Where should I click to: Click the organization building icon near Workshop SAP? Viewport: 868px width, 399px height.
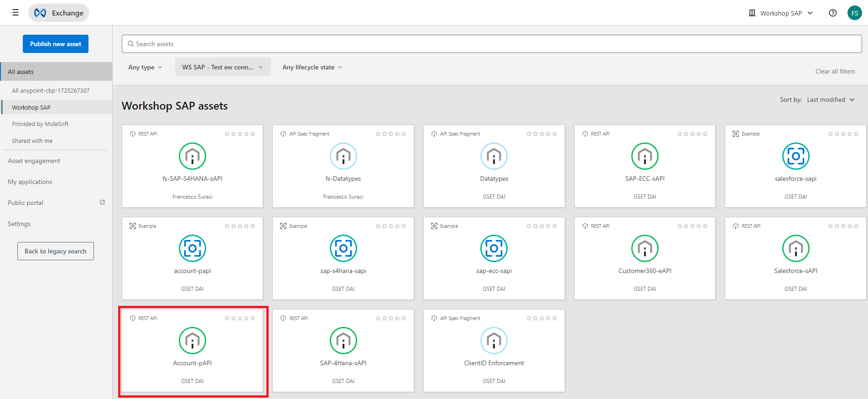[752, 13]
